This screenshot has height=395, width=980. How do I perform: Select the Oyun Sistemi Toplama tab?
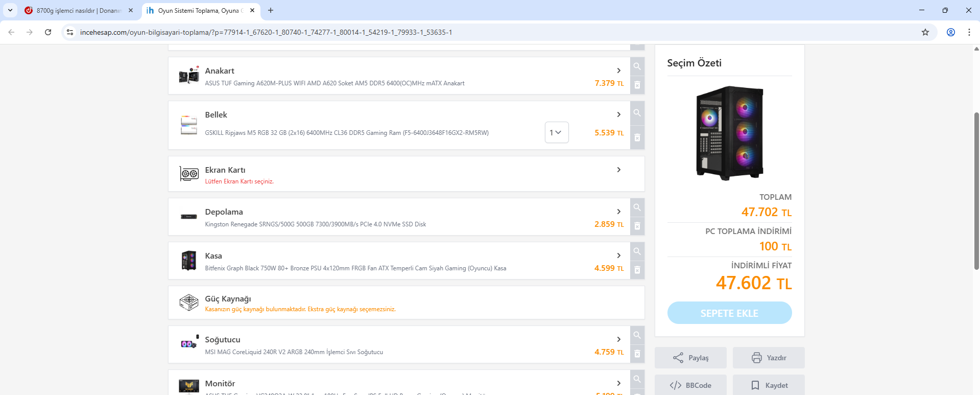click(201, 10)
